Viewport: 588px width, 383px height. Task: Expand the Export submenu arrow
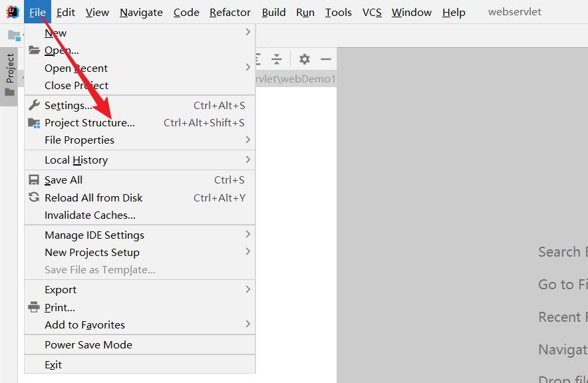point(247,289)
